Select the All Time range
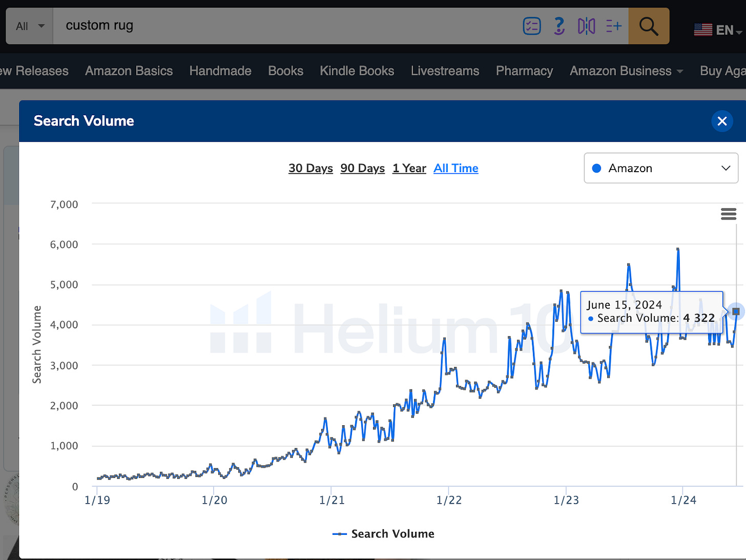This screenshot has height=560, width=746. click(456, 168)
